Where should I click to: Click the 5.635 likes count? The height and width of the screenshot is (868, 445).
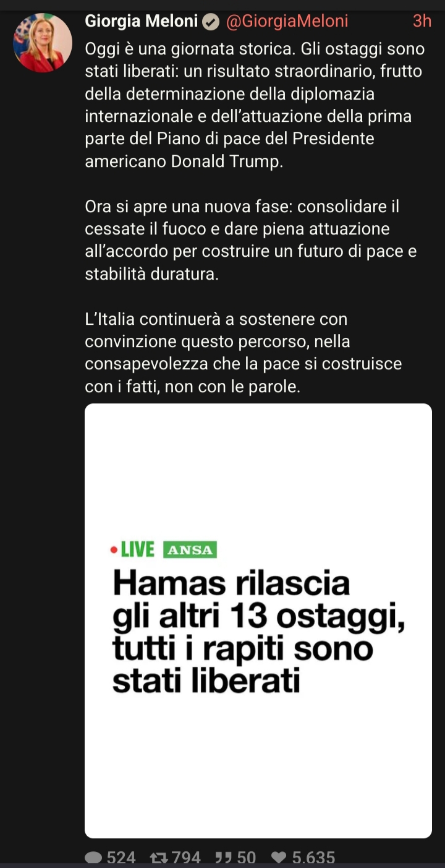[x=313, y=857]
